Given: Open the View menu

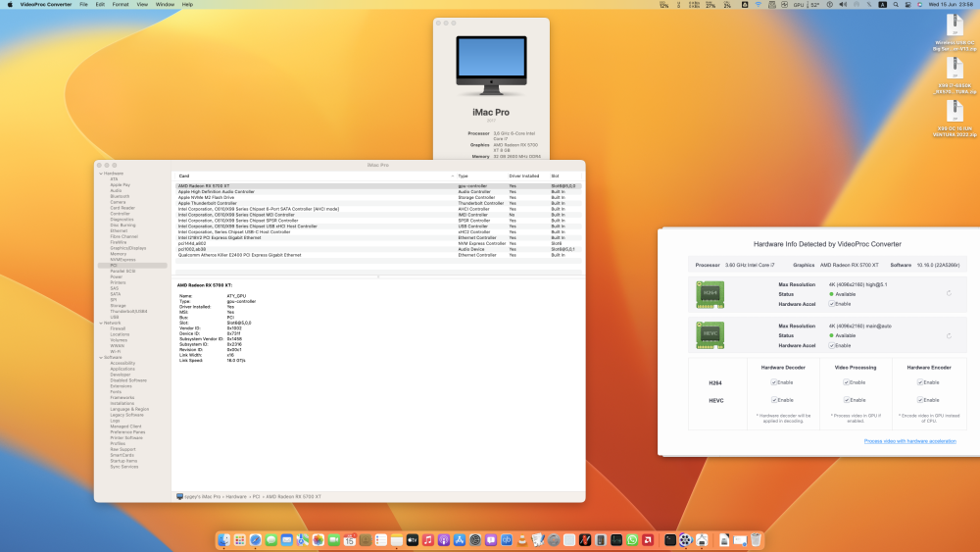Looking at the screenshot, I should click(x=142, y=4).
